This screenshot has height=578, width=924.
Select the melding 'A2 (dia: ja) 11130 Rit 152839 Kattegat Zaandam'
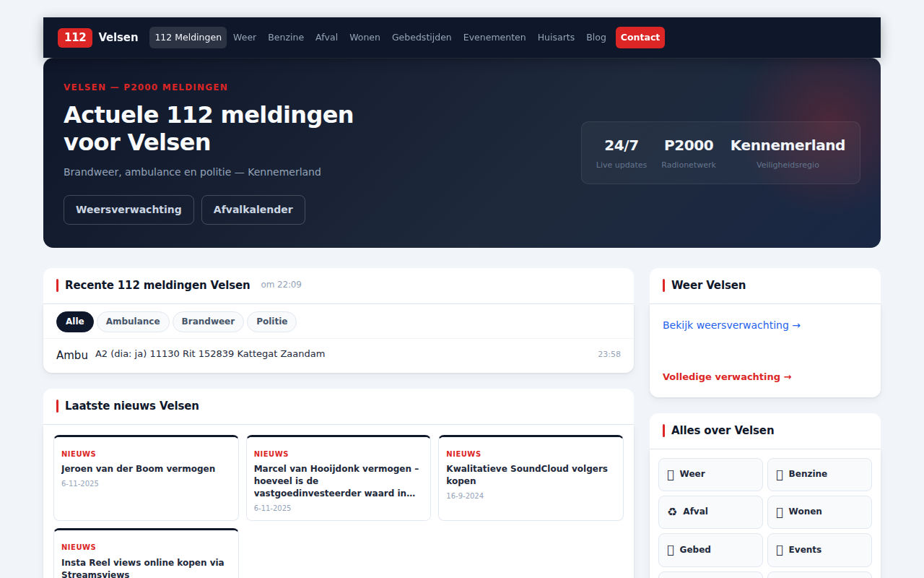point(339,355)
